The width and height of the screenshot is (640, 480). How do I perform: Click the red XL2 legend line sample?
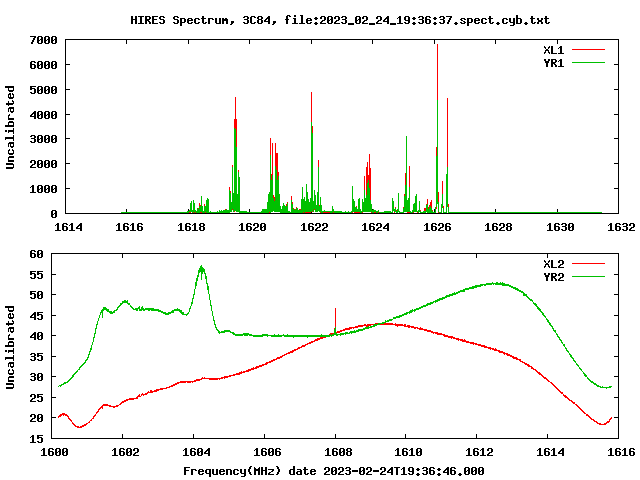pyautogui.click(x=588, y=264)
